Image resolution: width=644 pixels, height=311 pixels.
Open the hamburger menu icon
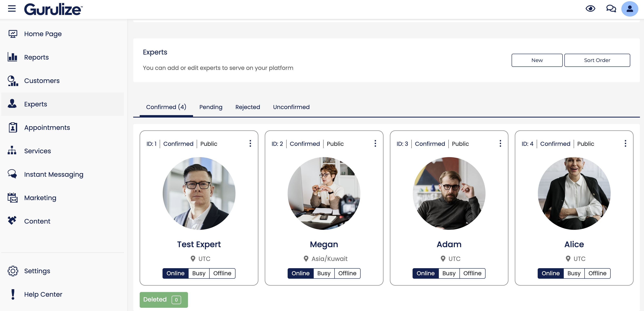12,9
